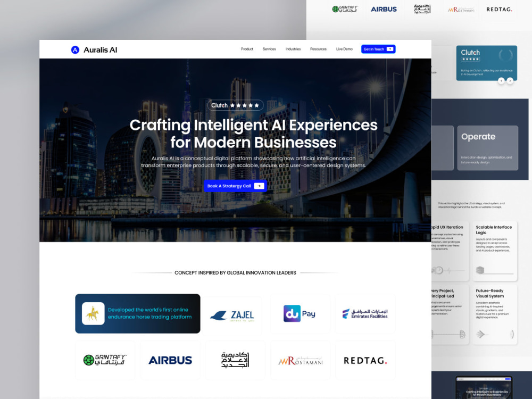Viewport: 532px width, 399px height.
Task: Click the REDTAG logo in the logo grid
Action: (365, 360)
